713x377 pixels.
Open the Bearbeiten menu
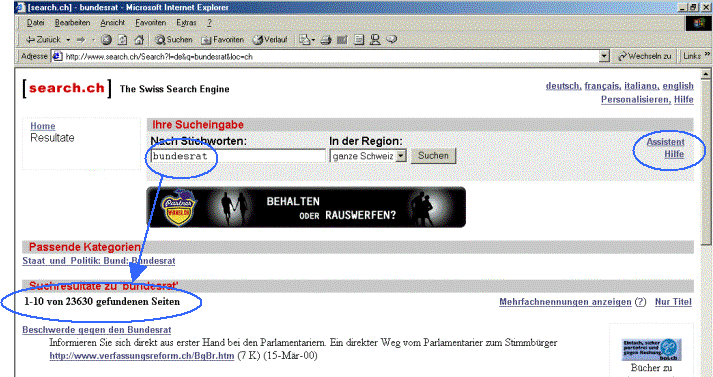(72, 23)
